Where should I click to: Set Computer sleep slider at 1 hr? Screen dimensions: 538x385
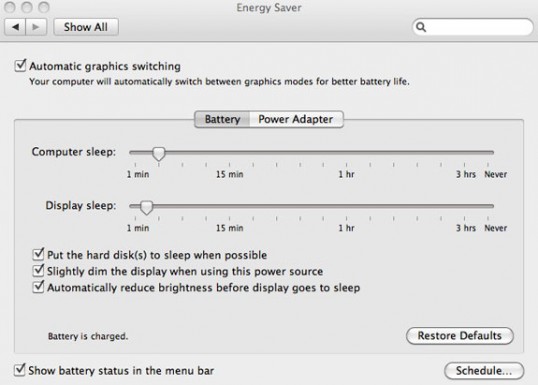tap(347, 152)
